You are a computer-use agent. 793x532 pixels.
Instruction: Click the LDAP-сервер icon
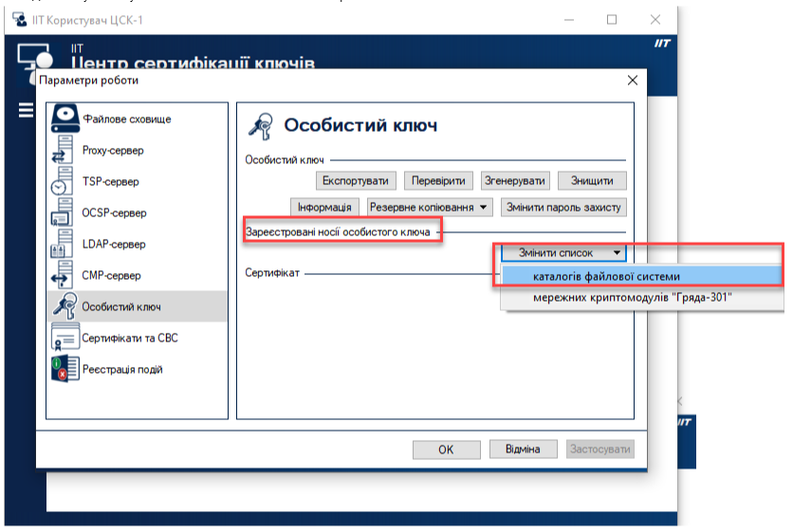(63, 244)
